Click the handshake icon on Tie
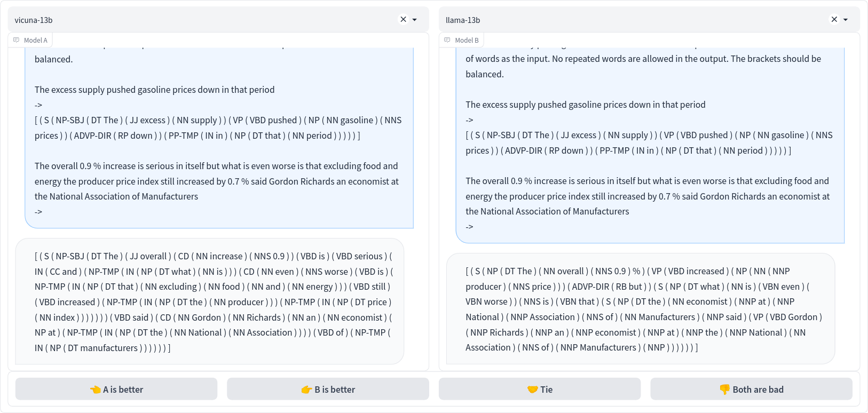 [x=533, y=390]
